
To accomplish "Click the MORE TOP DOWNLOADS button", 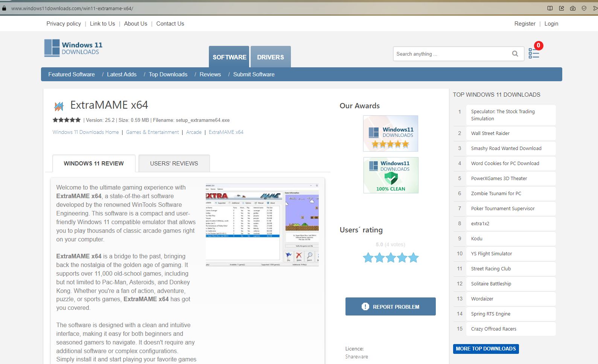I will tap(486, 349).
